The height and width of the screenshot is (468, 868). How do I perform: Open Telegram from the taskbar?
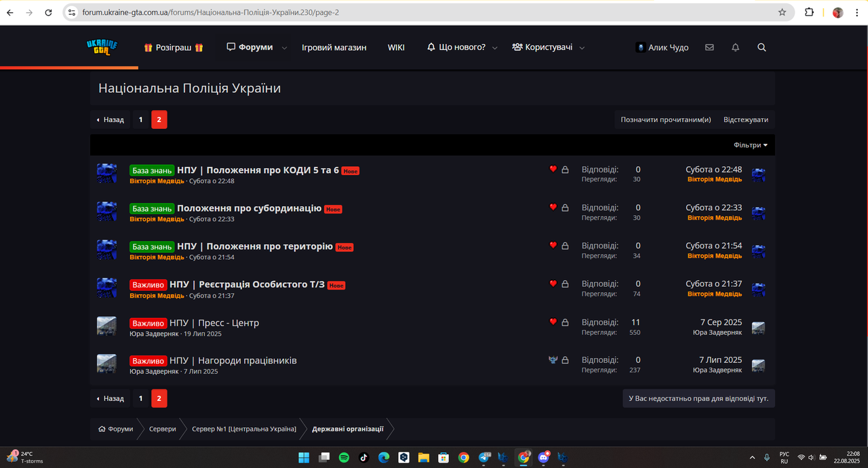pos(484,457)
